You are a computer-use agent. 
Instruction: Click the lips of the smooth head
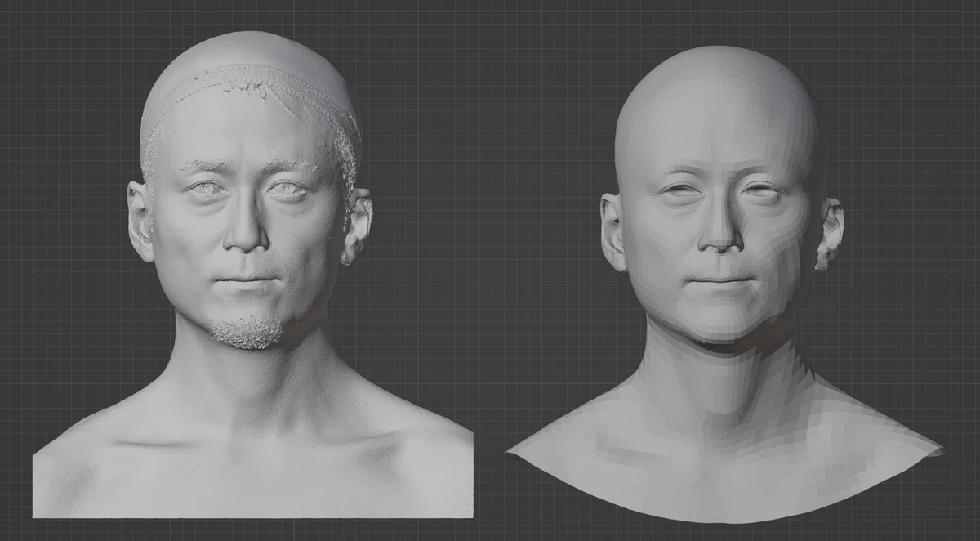pos(721,281)
